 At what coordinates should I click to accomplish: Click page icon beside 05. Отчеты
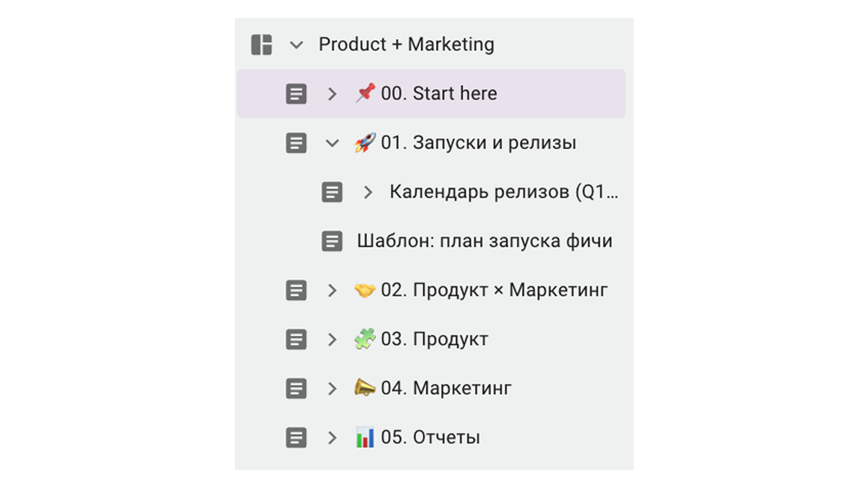[x=296, y=438]
